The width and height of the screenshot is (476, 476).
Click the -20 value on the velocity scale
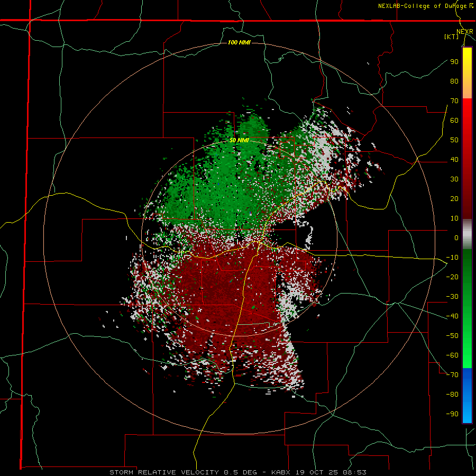pos(452,277)
